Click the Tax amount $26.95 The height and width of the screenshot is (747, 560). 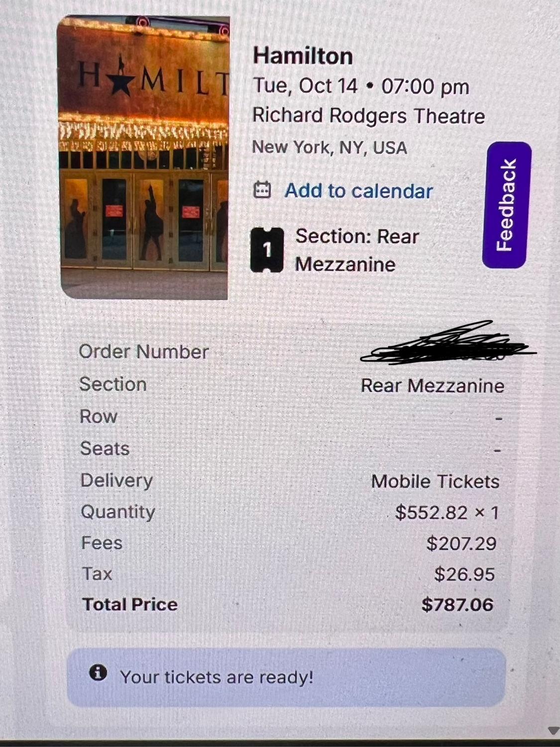coord(464,574)
